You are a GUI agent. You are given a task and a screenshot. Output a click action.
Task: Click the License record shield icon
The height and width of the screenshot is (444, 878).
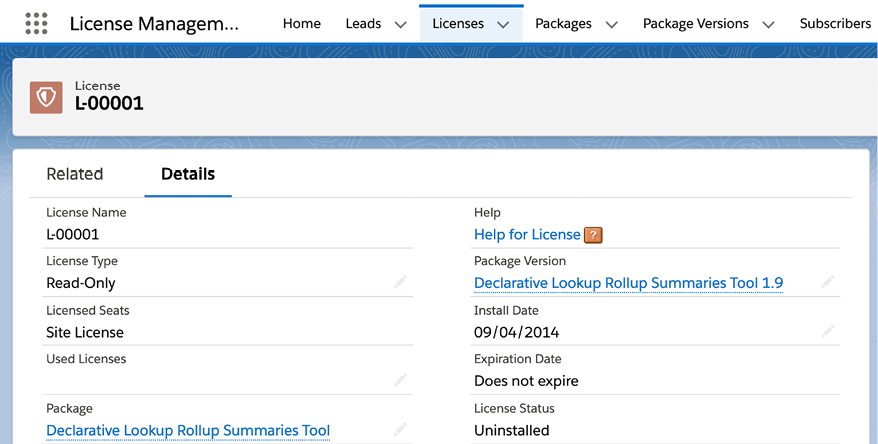click(x=46, y=97)
